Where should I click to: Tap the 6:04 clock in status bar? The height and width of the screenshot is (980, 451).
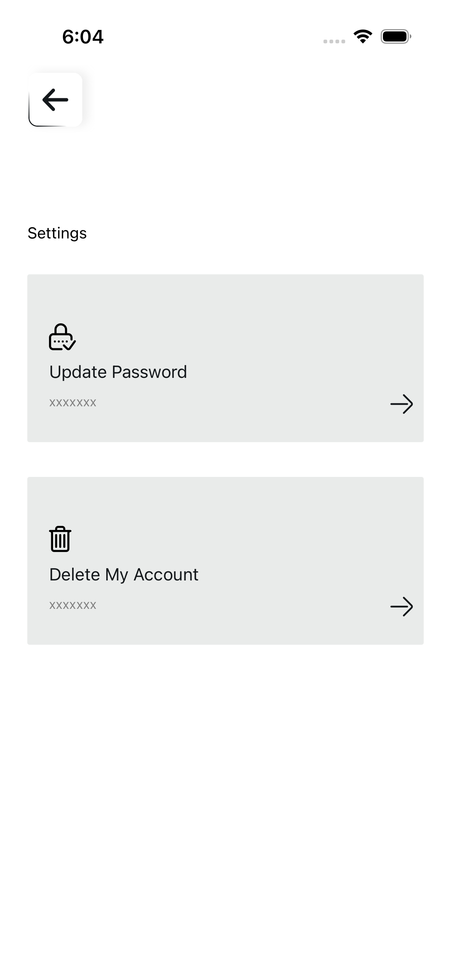tap(83, 37)
